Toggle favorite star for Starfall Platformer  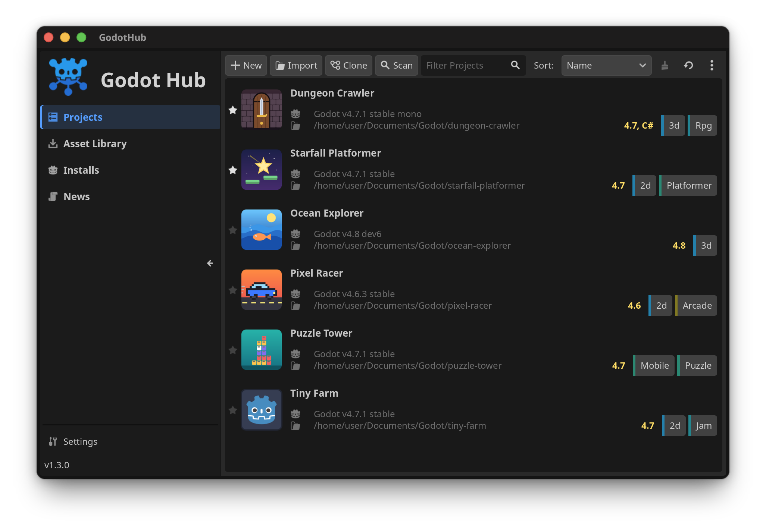pos(233,170)
